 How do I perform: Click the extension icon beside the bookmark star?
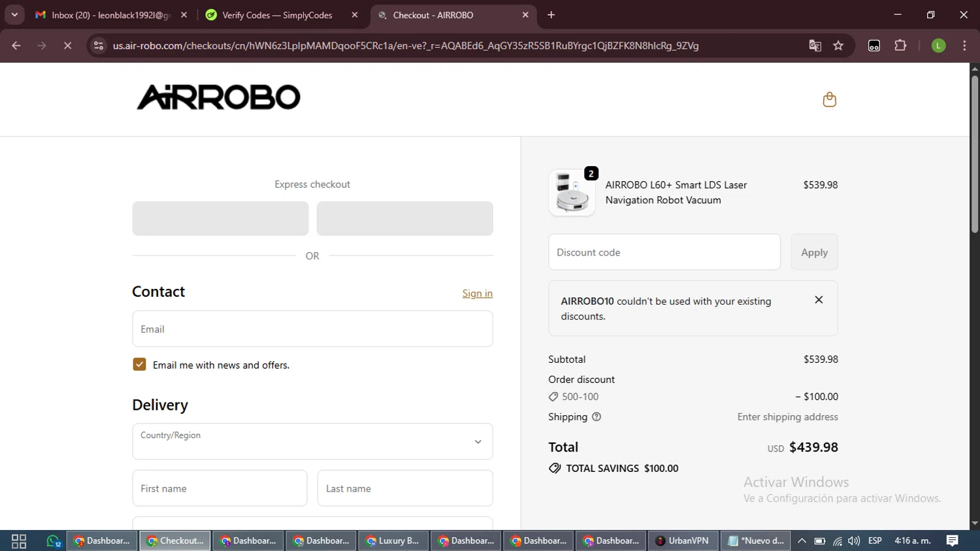pyautogui.click(x=874, y=46)
